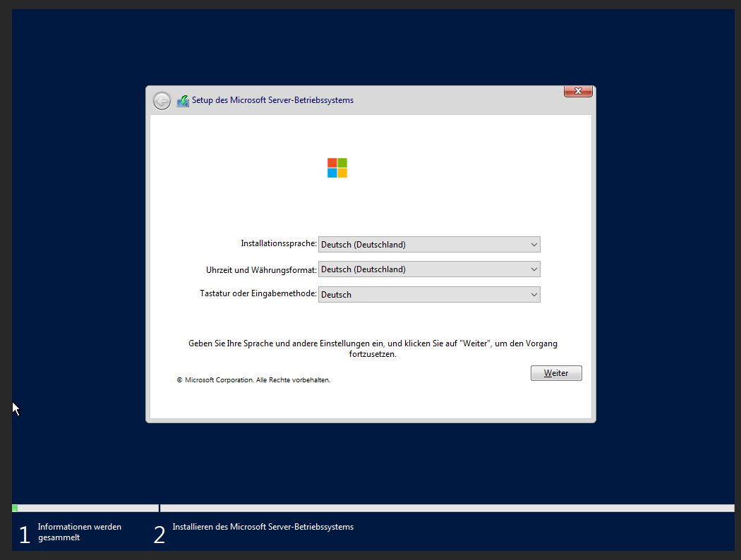Click the 'Geben Sie Ihre Sprache' instruction text

point(373,348)
